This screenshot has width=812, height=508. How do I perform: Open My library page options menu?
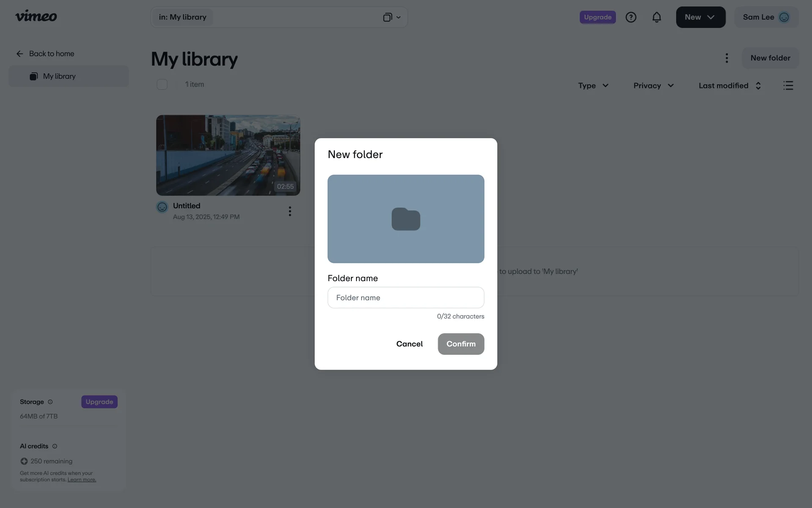click(x=727, y=58)
